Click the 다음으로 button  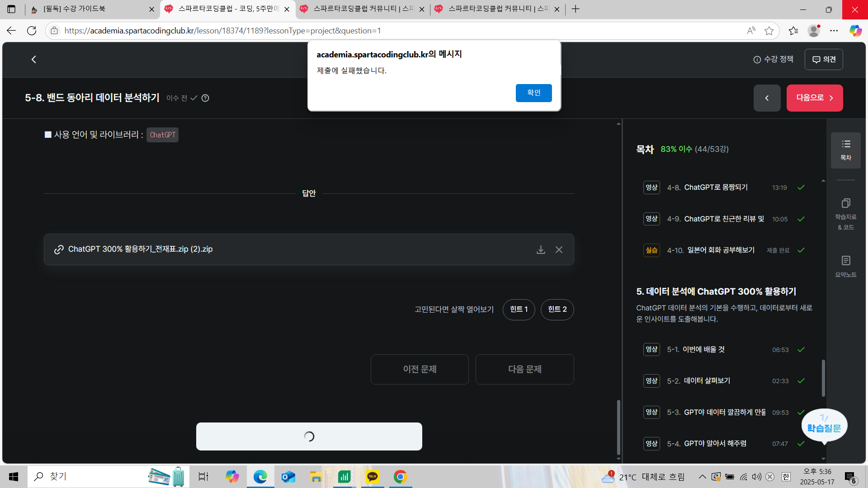coord(815,98)
